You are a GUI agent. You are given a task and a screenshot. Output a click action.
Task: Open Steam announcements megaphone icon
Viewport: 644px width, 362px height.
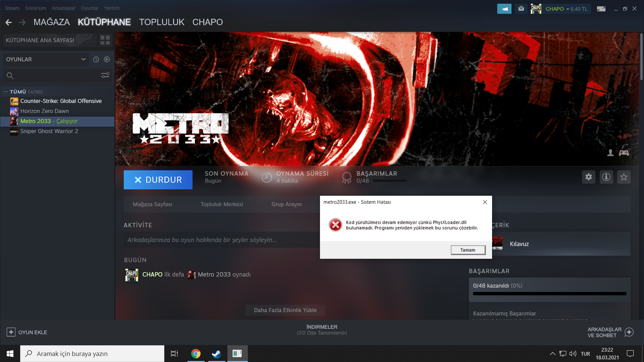pyautogui.click(x=504, y=9)
